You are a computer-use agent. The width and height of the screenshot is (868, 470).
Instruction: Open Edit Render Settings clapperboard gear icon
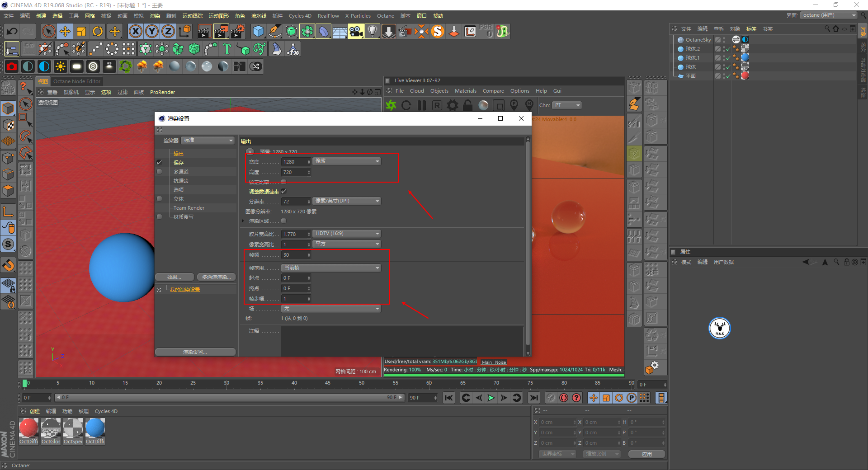[238, 31]
